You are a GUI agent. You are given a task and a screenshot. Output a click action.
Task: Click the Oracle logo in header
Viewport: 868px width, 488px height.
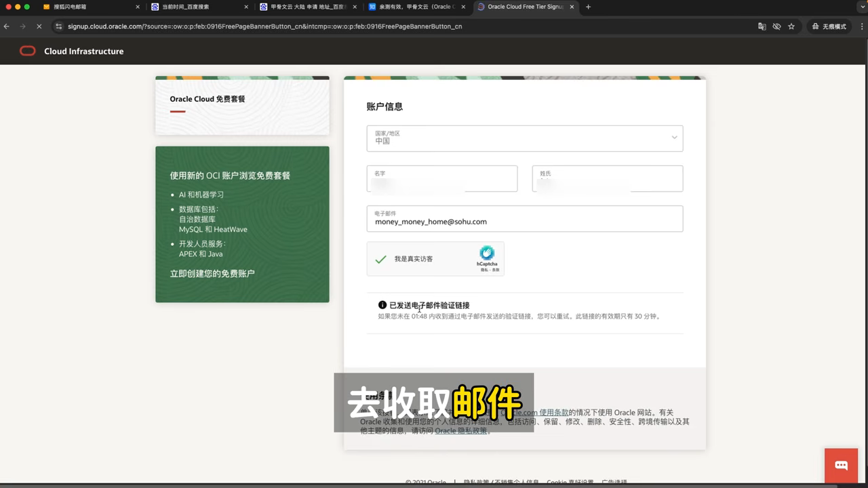27,51
